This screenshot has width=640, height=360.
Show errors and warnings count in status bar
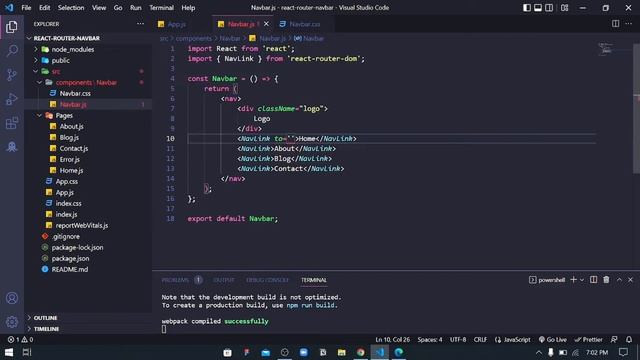pos(20,340)
